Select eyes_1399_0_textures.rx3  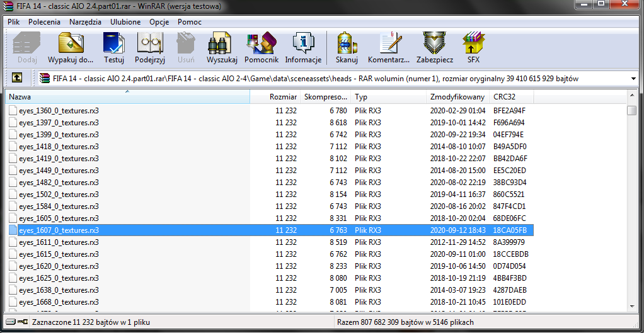(59, 135)
